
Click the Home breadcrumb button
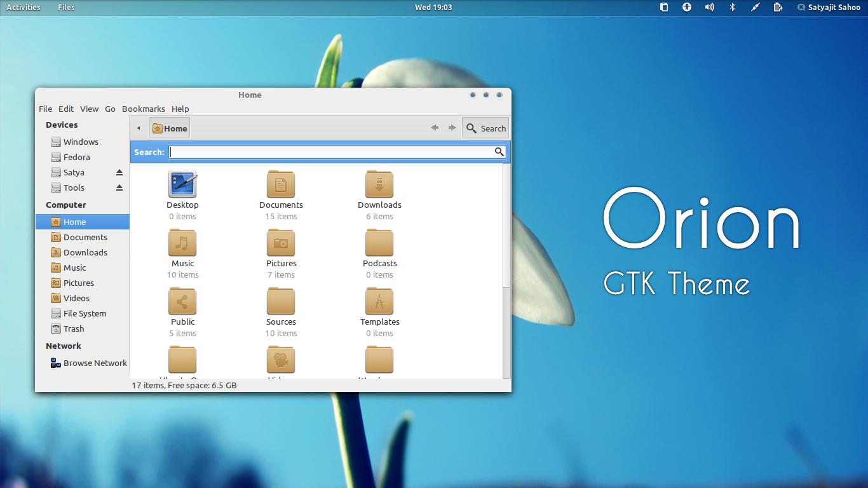point(169,128)
